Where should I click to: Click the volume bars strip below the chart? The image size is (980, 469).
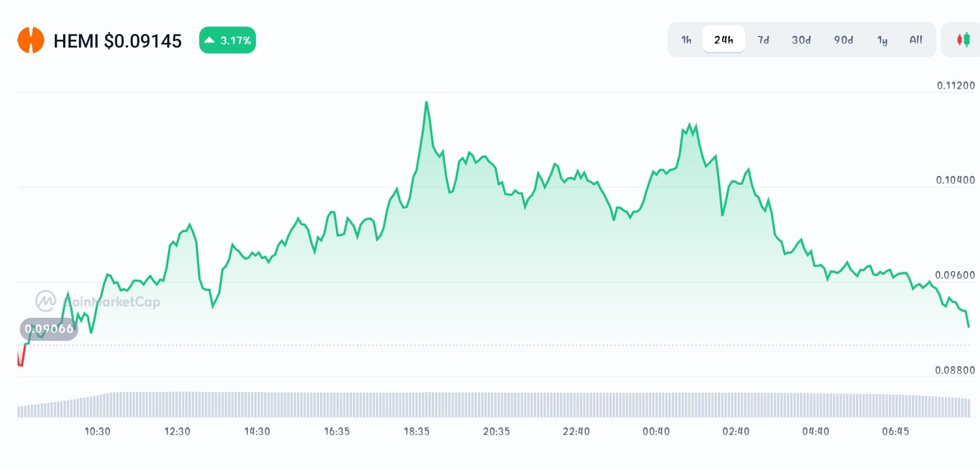[x=494, y=404]
